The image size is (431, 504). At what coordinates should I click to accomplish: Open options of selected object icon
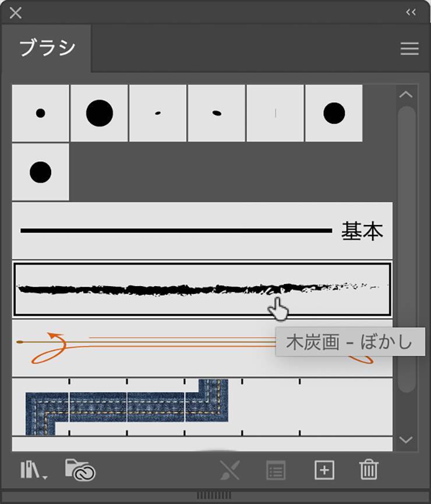(x=275, y=471)
